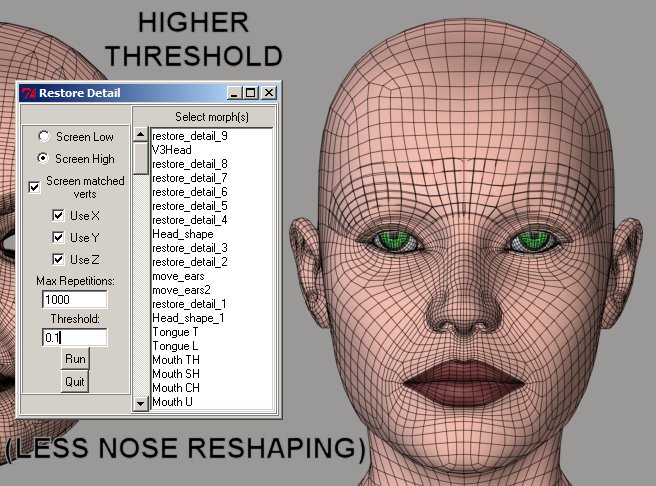Uncheck the Use X checkbox
Image resolution: width=656 pixels, height=486 pixels.
58,215
